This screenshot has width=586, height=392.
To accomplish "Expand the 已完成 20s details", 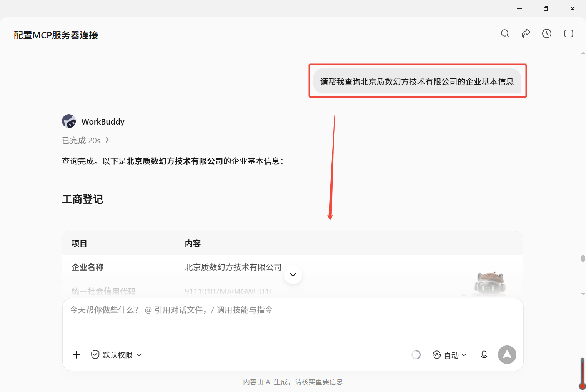I will (x=86, y=140).
